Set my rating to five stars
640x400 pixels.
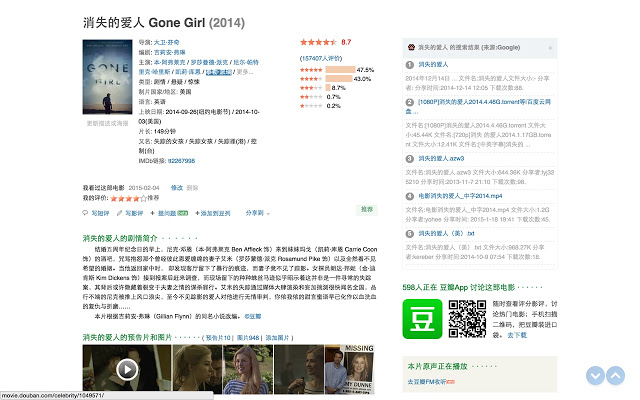[143, 198]
